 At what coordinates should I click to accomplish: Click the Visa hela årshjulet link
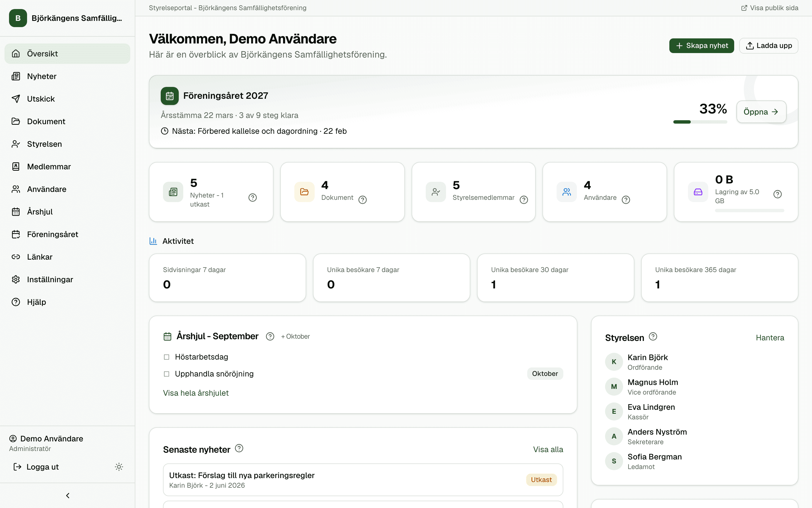coord(196,393)
